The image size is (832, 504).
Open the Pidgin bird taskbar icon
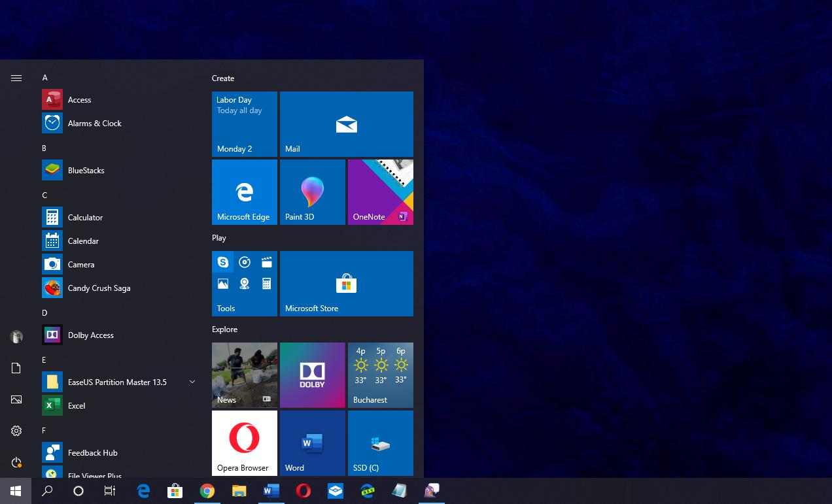432,491
